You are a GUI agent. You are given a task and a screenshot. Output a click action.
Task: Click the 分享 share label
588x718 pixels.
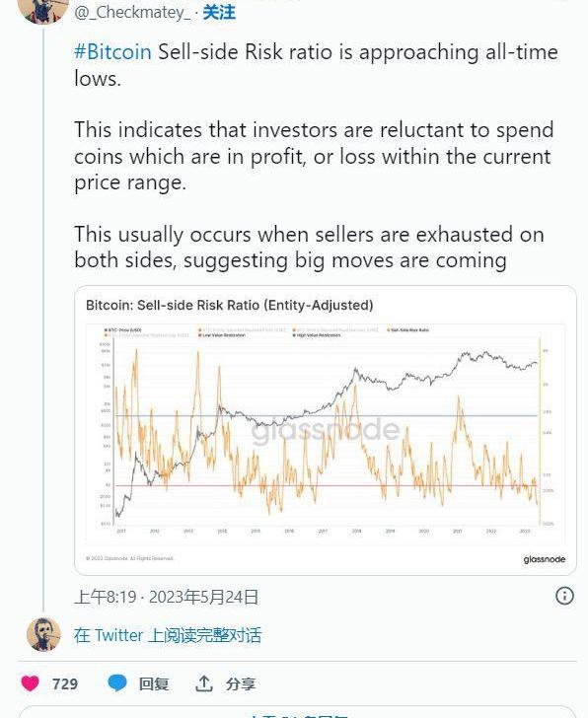point(241,683)
